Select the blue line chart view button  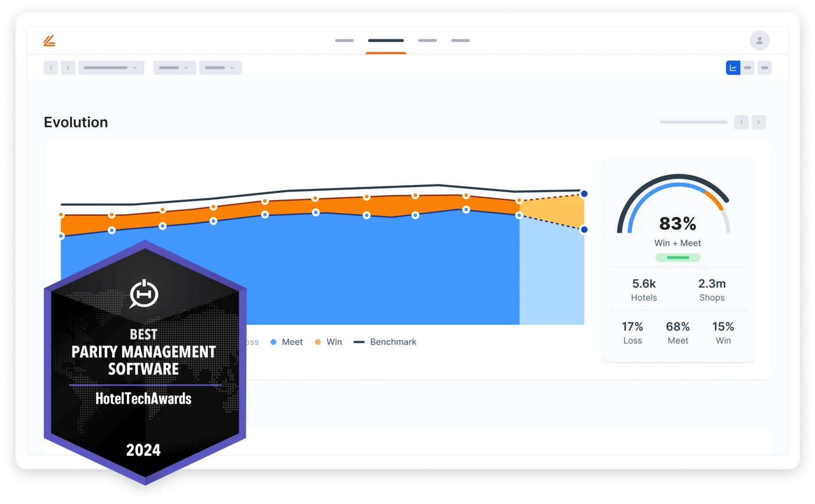tap(733, 68)
